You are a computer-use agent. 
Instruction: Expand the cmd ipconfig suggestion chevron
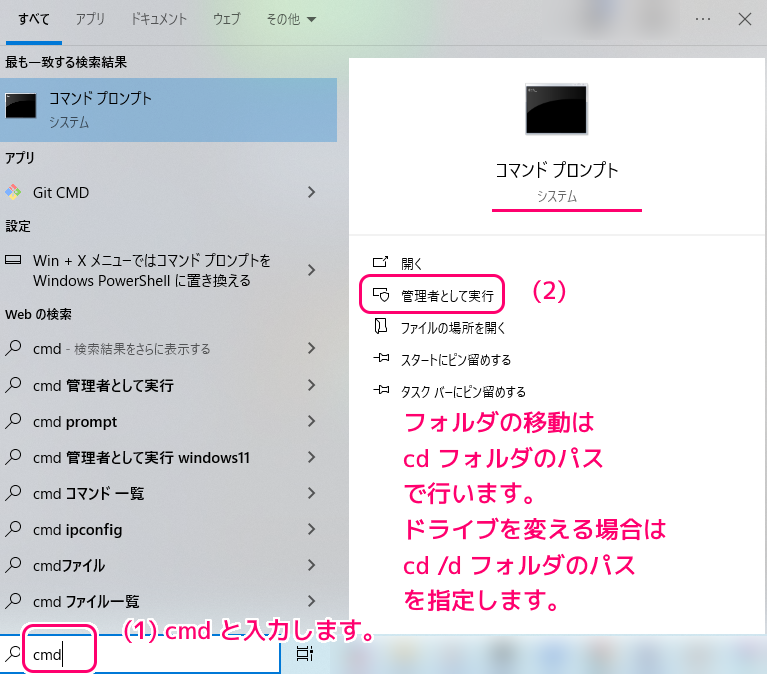312,530
